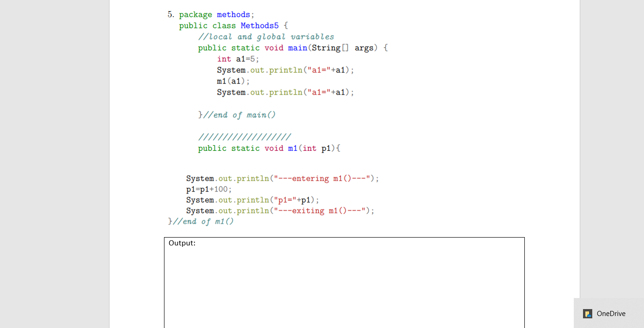Click the 'p1=p1+100;' statement
Screen dimensions: 644x328
(x=209, y=189)
